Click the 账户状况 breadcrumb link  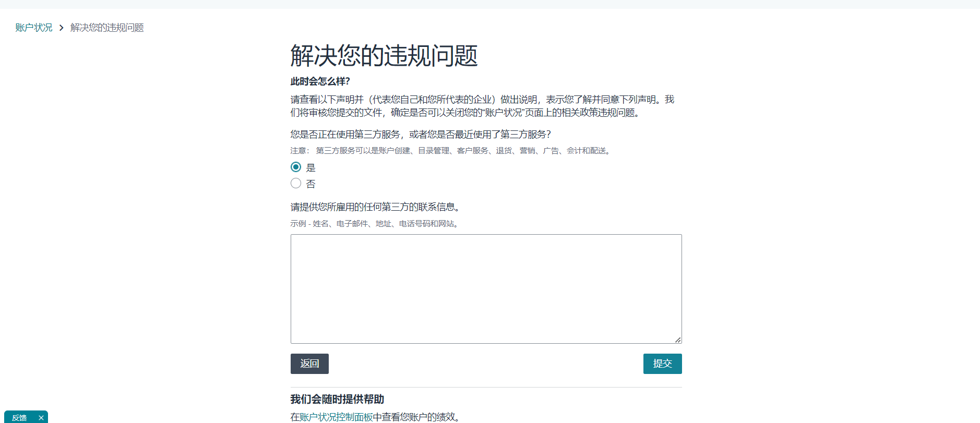pos(34,28)
